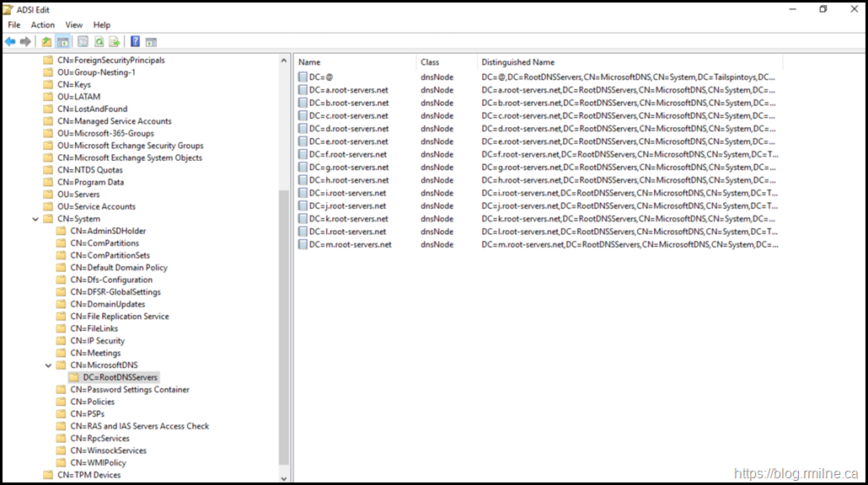
Task: Open the File menu
Action: pos(14,25)
